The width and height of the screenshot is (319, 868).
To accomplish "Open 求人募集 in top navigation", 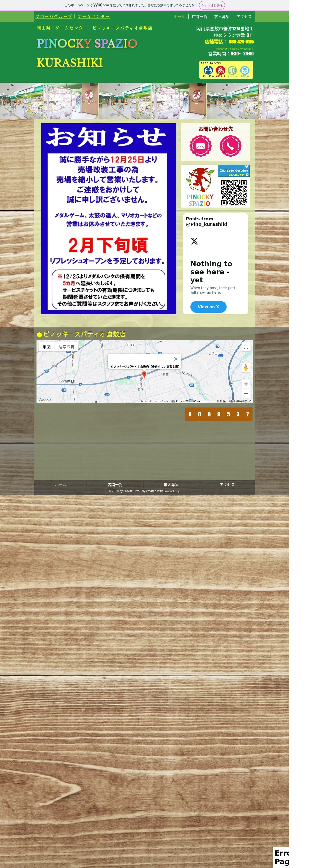I will (x=222, y=16).
